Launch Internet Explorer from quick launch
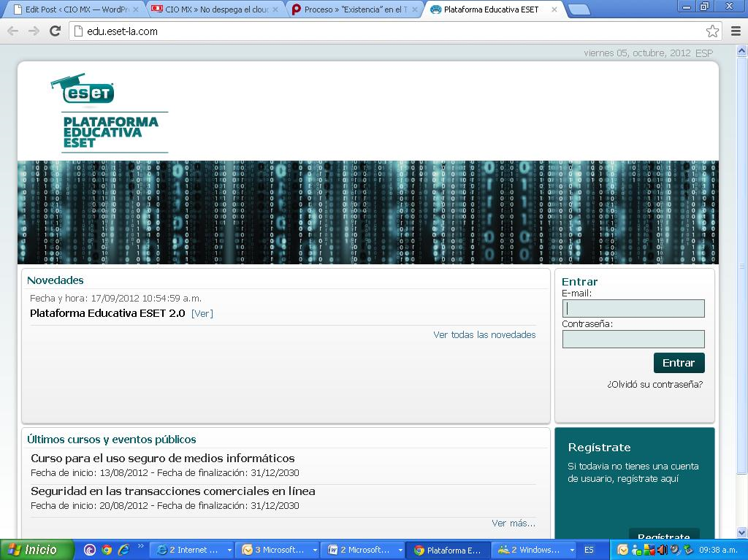 (123, 550)
